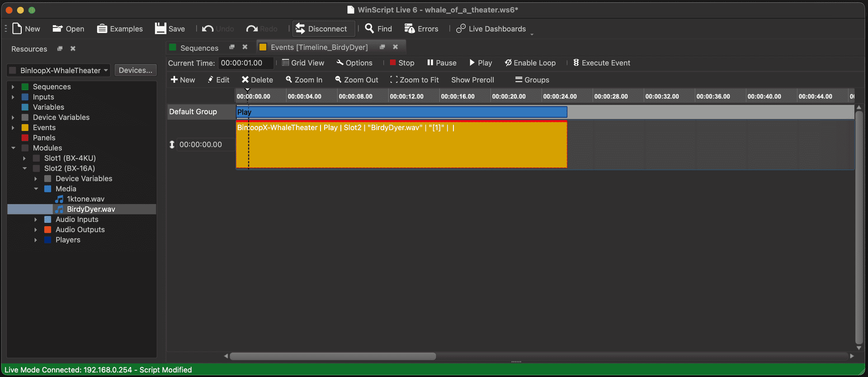Viewport: 868px width, 377px height.
Task: Collapse the Slot2 (BX-16A) module
Action: (25, 168)
